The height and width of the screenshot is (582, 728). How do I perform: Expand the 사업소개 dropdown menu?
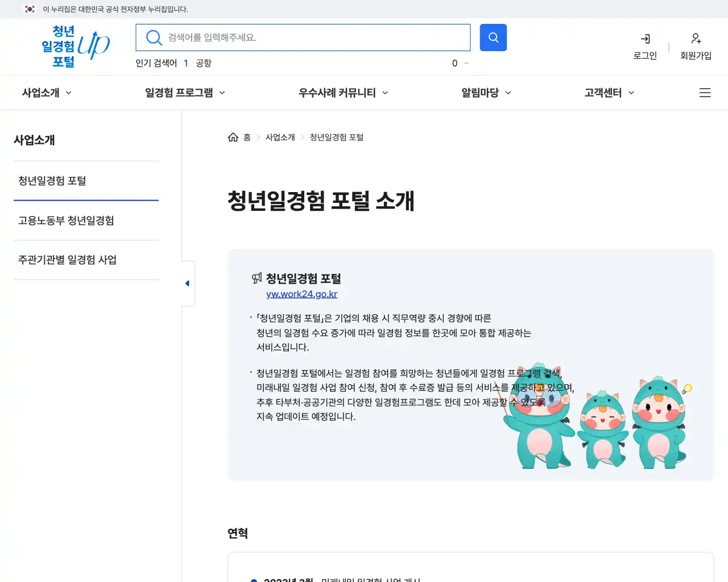coord(45,93)
